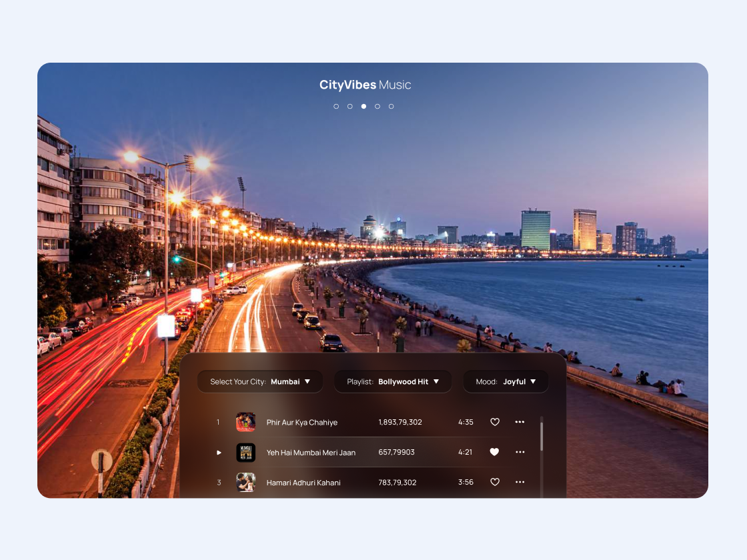Select the song title Hamari Adhuri Kahani
Viewport: 747px width, 560px height.
tap(303, 483)
